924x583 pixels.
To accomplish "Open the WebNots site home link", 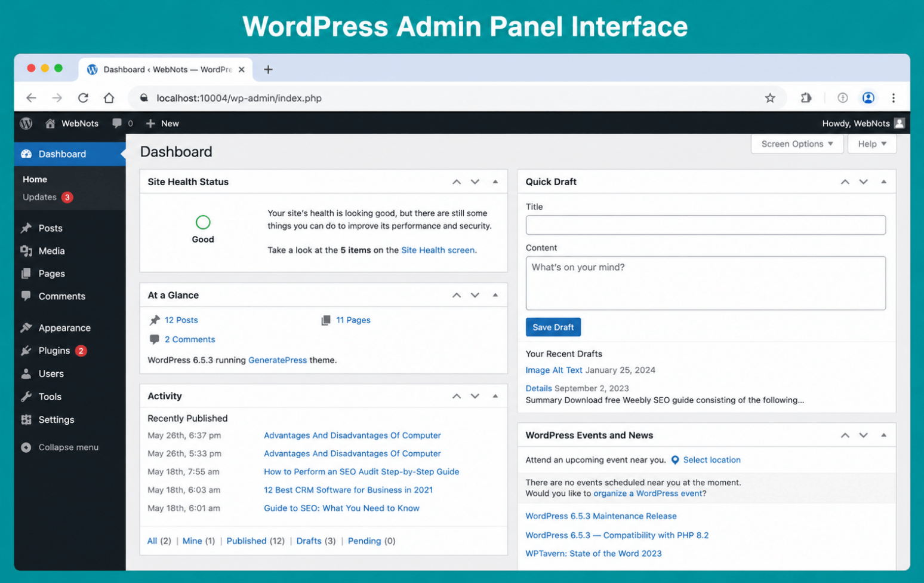I will 72,124.
